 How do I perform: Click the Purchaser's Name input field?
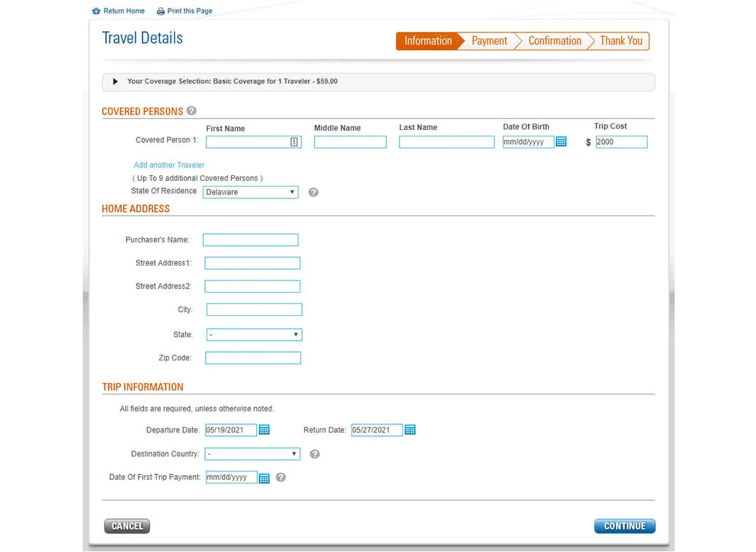250,240
